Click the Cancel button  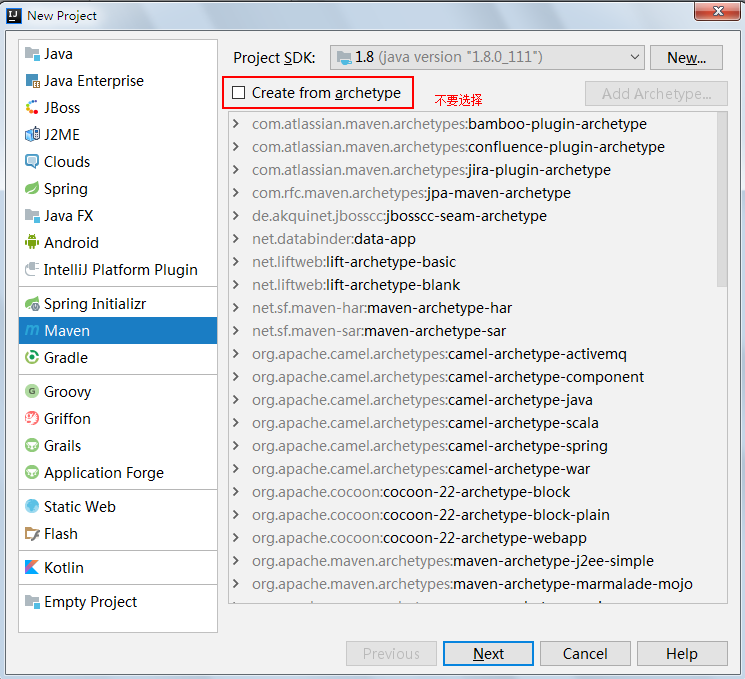[x=585, y=654]
